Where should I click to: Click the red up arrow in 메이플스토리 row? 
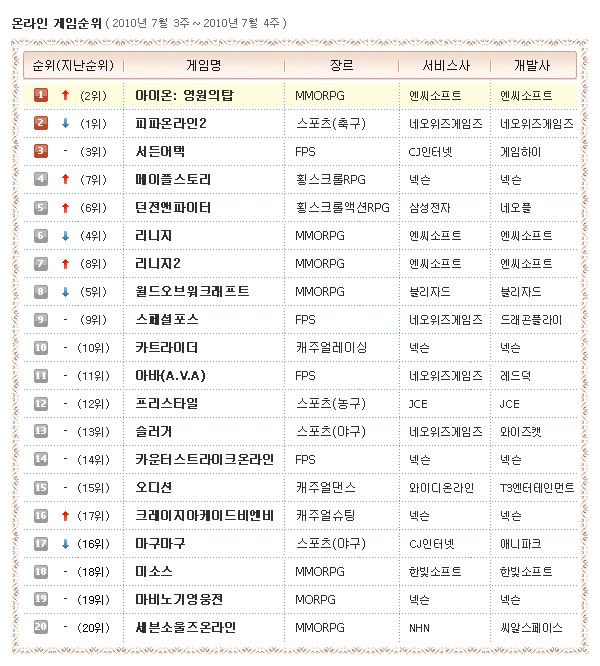[65, 179]
